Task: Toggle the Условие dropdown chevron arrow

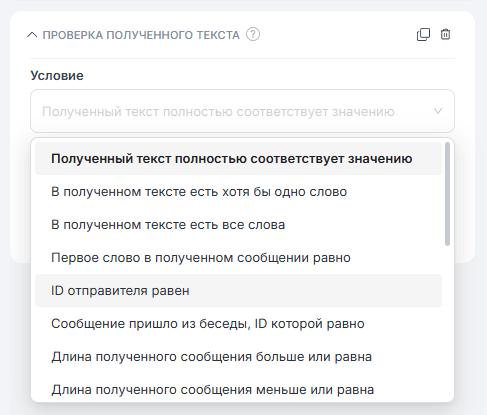Action: coord(438,111)
